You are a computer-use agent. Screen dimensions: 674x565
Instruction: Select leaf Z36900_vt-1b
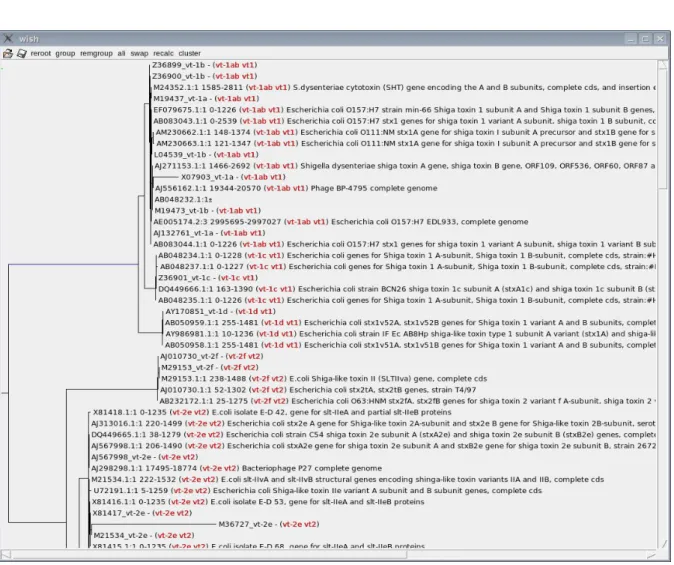coord(178,76)
